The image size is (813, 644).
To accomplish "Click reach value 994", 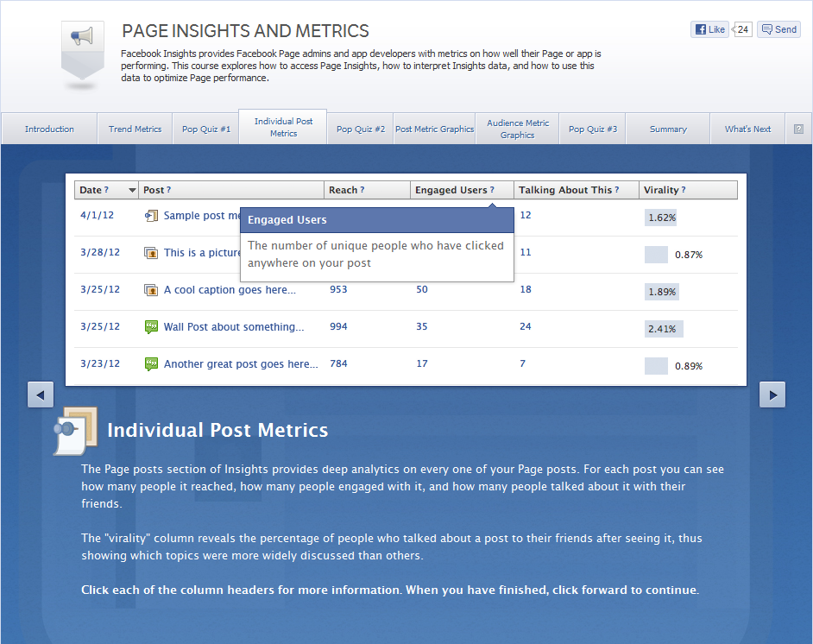I will (338, 326).
